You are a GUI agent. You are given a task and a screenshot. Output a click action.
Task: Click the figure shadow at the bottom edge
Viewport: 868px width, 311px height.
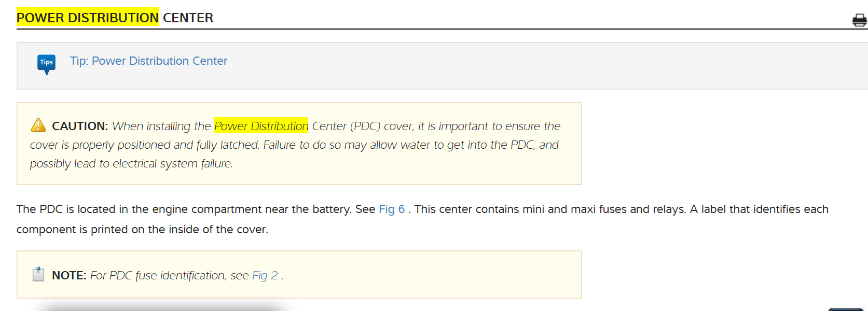pos(161,308)
